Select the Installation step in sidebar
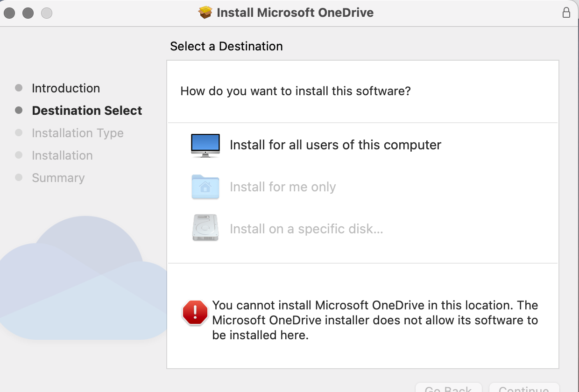The image size is (579, 392). [x=62, y=155]
